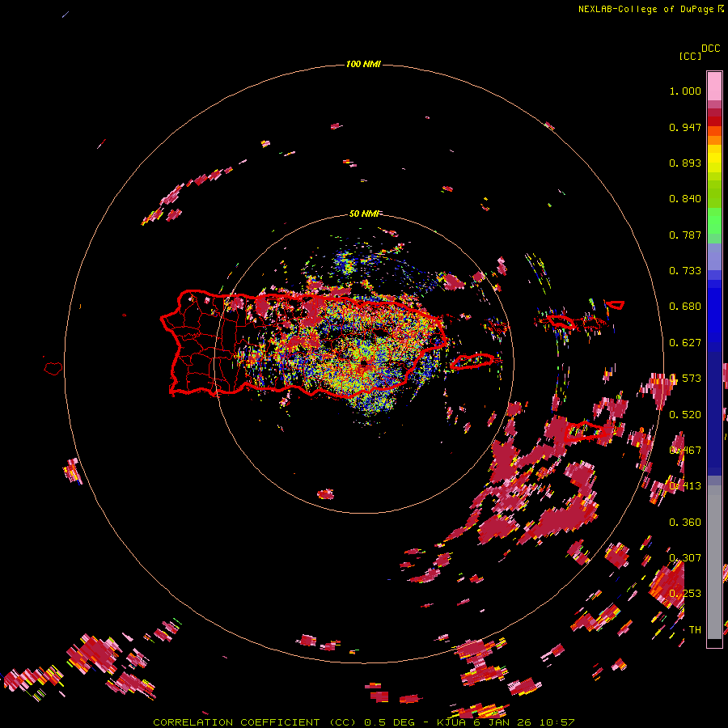
Task: Click the Vieques island outline
Action: (472, 361)
